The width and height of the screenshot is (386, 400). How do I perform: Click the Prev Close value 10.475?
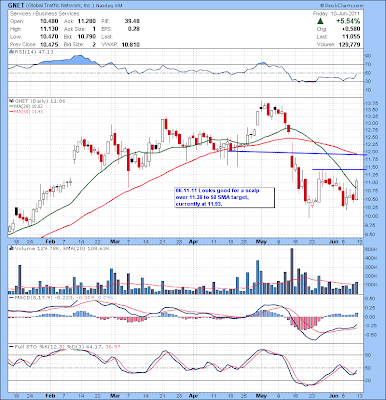[49, 44]
